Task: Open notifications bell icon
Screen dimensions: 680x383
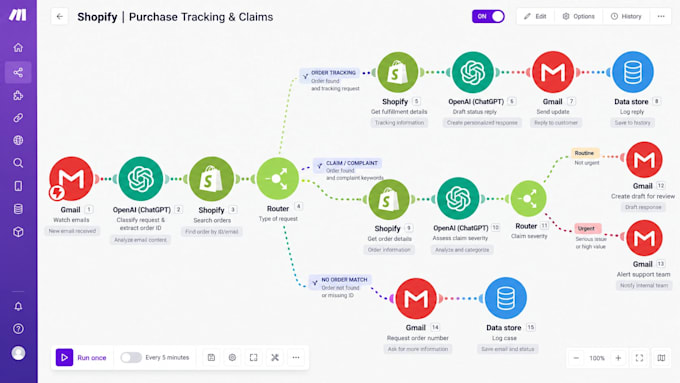Action: coord(18,306)
